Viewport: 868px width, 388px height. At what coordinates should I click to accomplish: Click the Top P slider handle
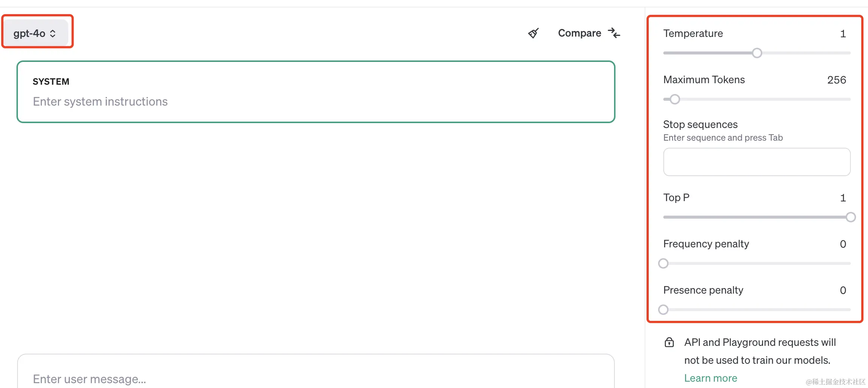(x=850, y=217)
